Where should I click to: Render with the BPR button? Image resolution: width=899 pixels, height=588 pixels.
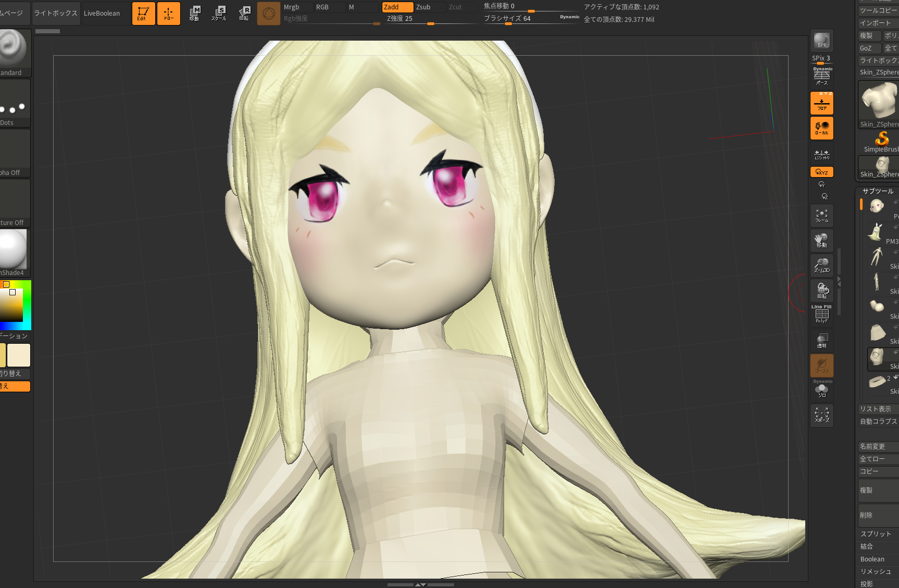(x=822, y=41)
